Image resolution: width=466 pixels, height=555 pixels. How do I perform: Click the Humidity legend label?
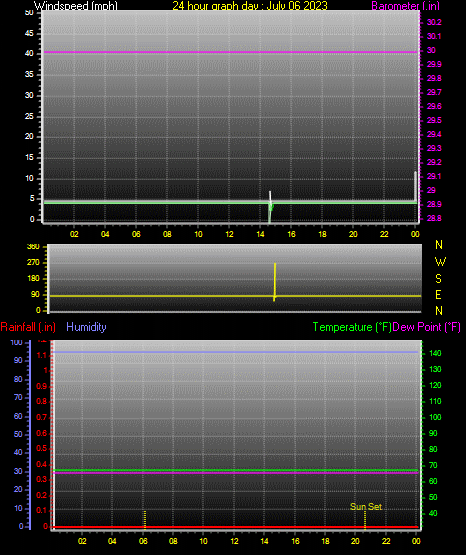pyautogui.click(x=86, y=327)
